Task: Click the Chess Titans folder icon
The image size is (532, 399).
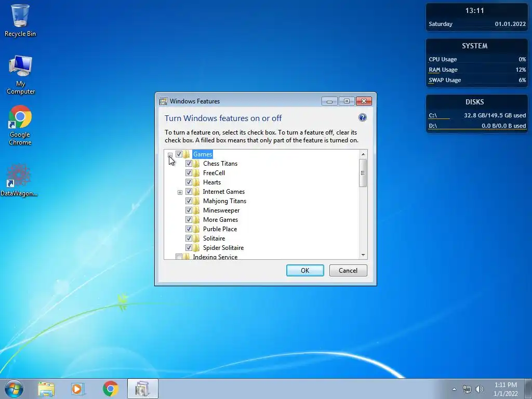Action: [x=196, y=164]
